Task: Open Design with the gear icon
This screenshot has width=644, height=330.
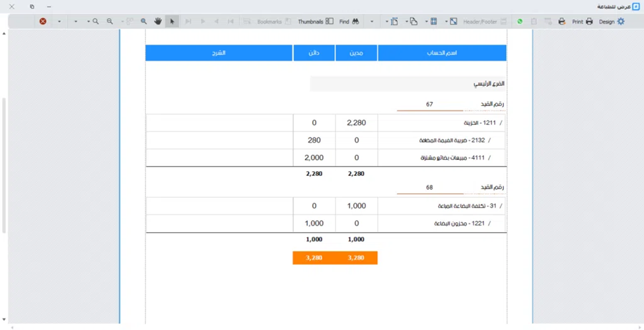Action: (620, 21)
